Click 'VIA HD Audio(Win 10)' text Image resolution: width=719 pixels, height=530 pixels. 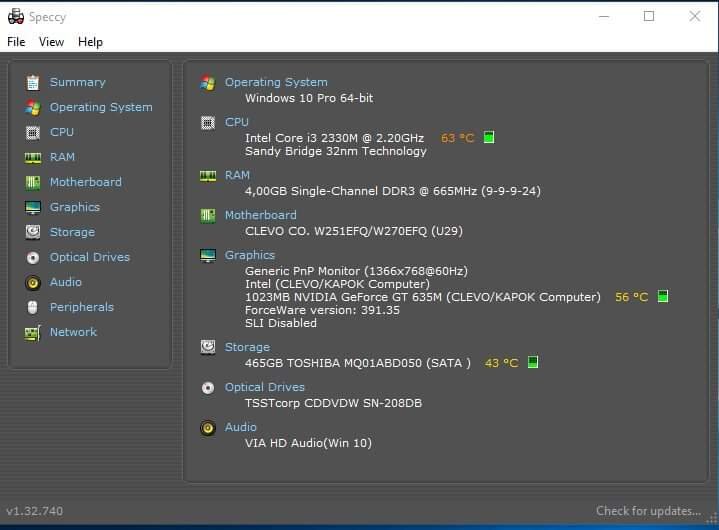pos(308,443)
